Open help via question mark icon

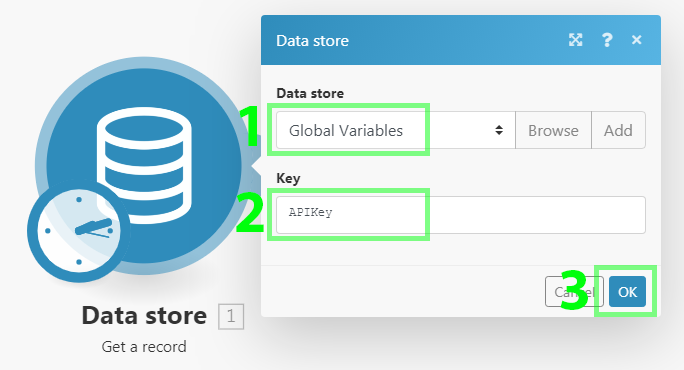pyautogui.click(x=607, y=40)
